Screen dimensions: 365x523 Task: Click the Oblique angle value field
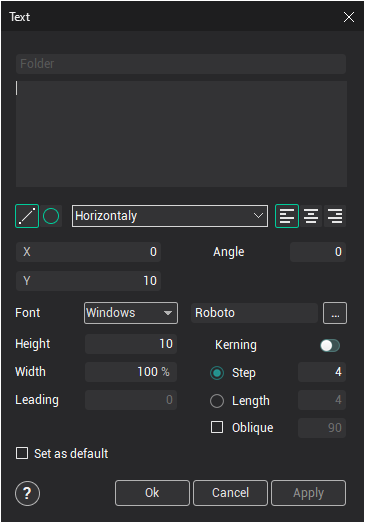(322, 428)
